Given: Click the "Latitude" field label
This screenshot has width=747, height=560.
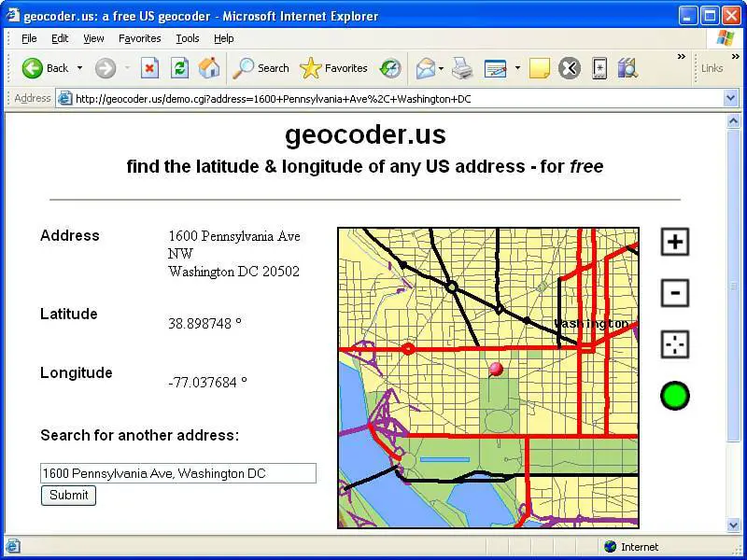Looking at the screenshot, I should (68, 314).
